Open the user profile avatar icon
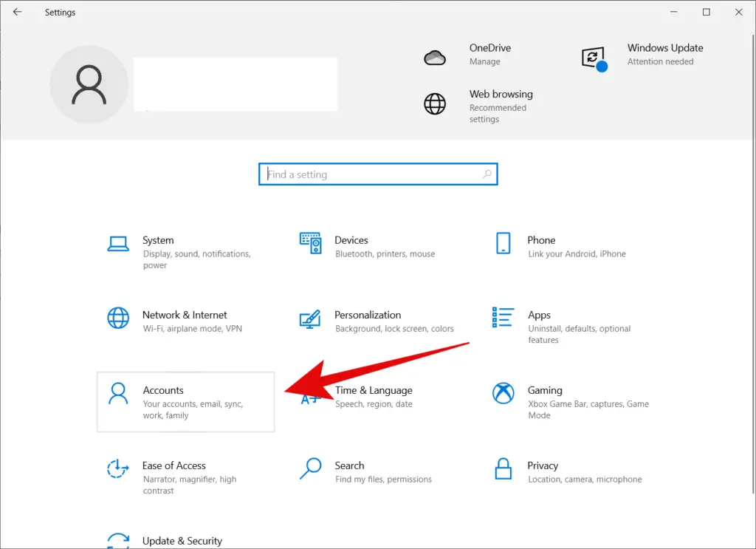The width and height of the screenshot is (756, 549). (89, 84)
